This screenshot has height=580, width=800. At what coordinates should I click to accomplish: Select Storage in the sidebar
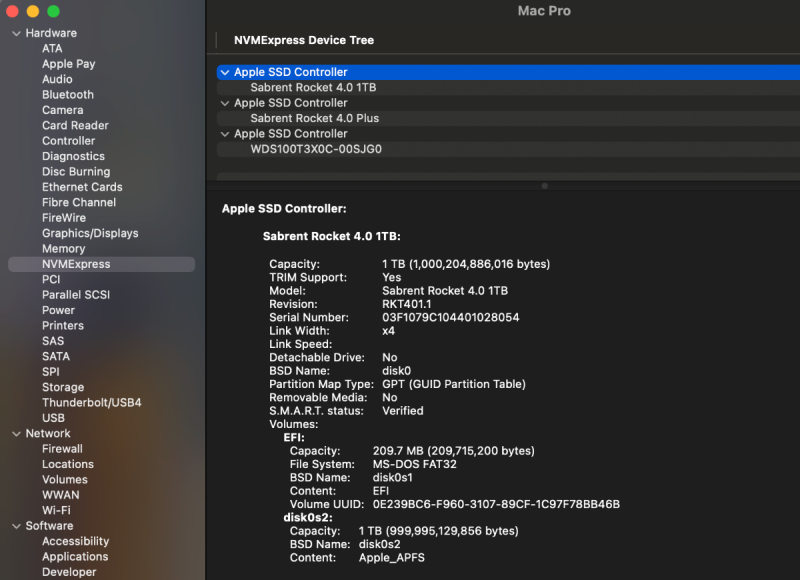(63, 387)
